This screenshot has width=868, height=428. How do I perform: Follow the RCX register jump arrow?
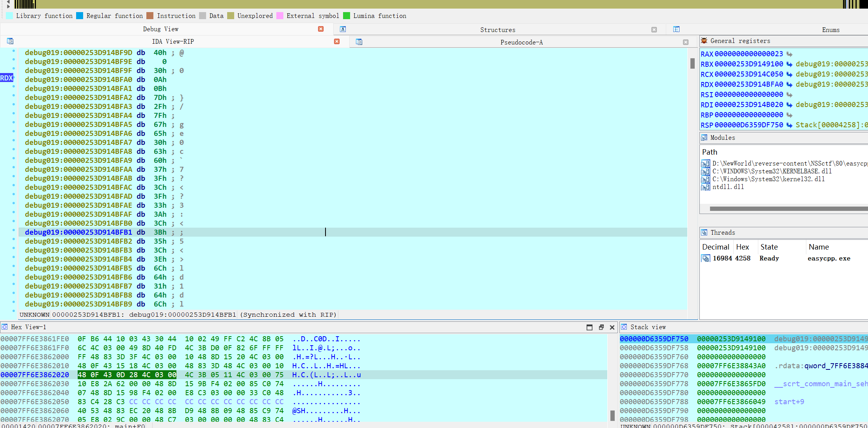tap(789, 74)
